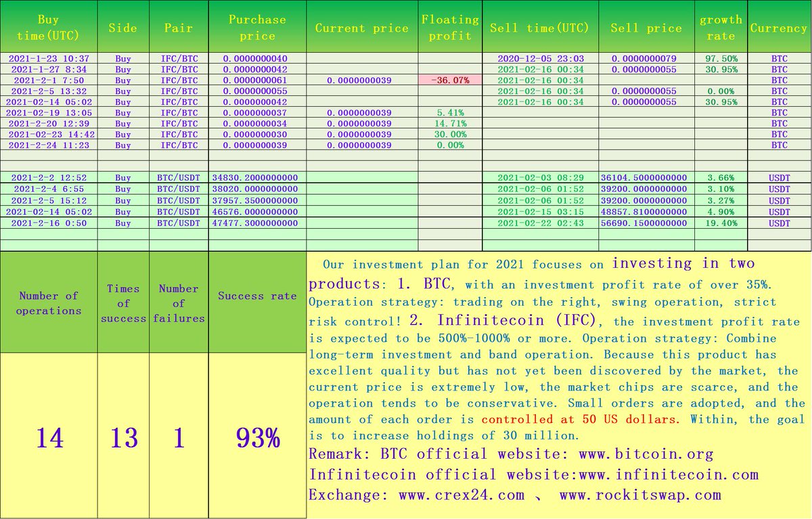The image size is (812, 519).
Task: Click the buy time cell 2021-2-20 12:39
Action: [x=49, y=123]
